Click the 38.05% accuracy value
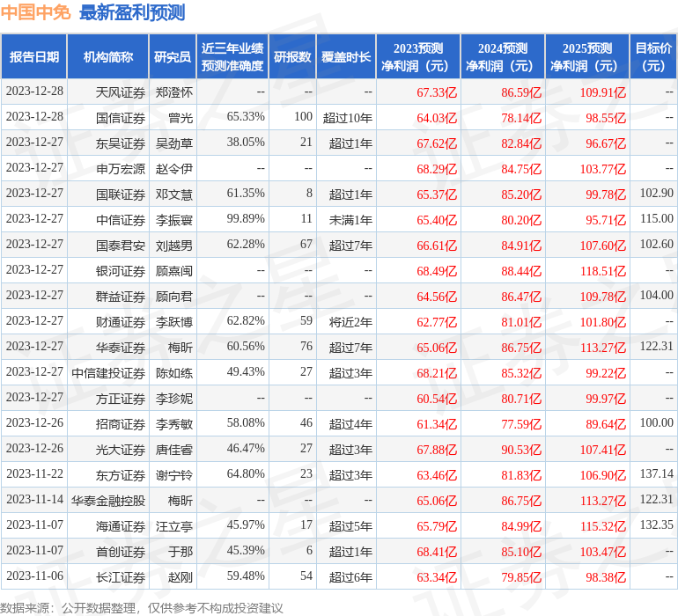 point(246,143)
